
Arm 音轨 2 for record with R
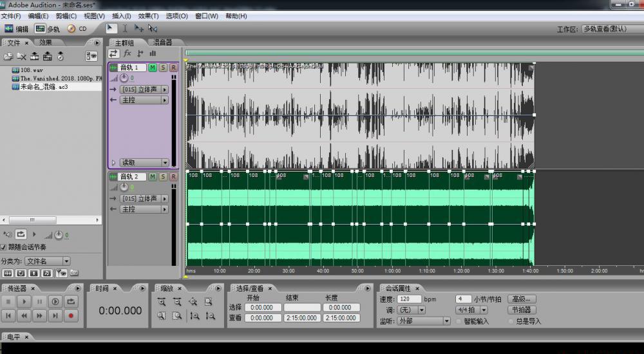pos(174,176)
